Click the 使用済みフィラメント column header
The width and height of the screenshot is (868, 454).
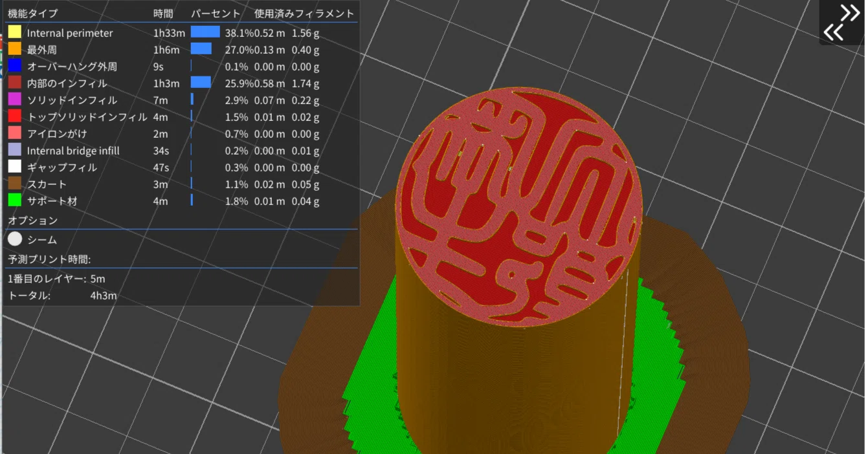click(x=304, y=14)
